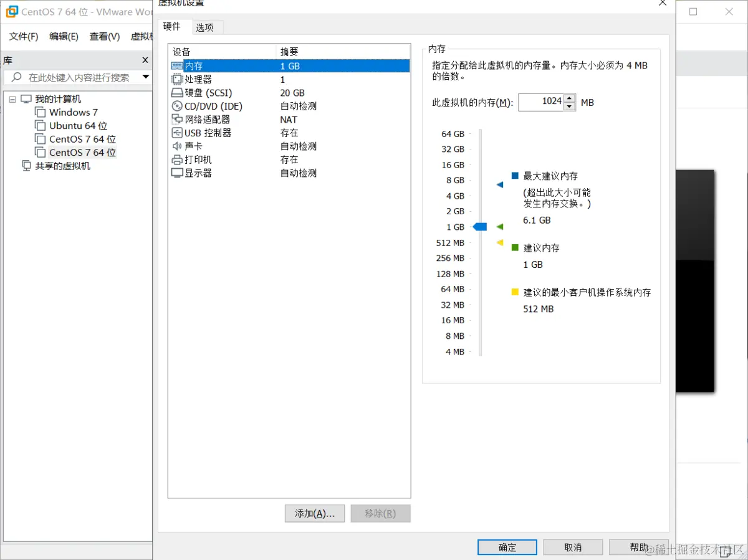Click the 确定 button to confirm settings
This screenshot has height=560, width=748.
507,546
